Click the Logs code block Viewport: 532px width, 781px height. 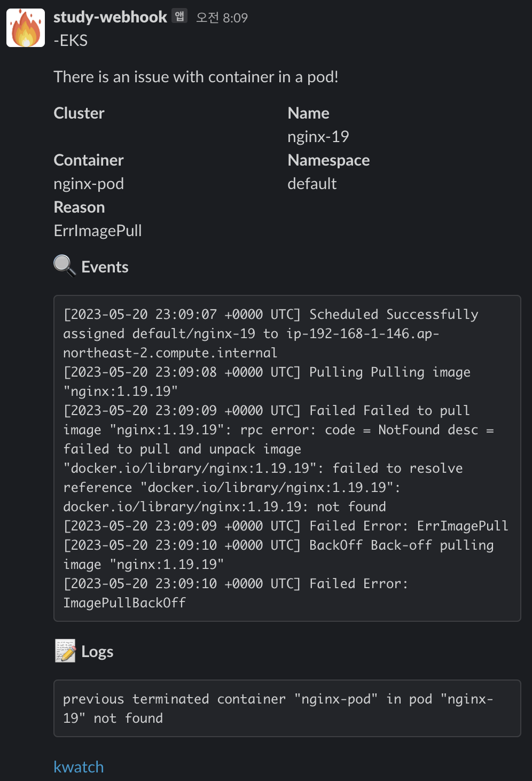point(287,708)
